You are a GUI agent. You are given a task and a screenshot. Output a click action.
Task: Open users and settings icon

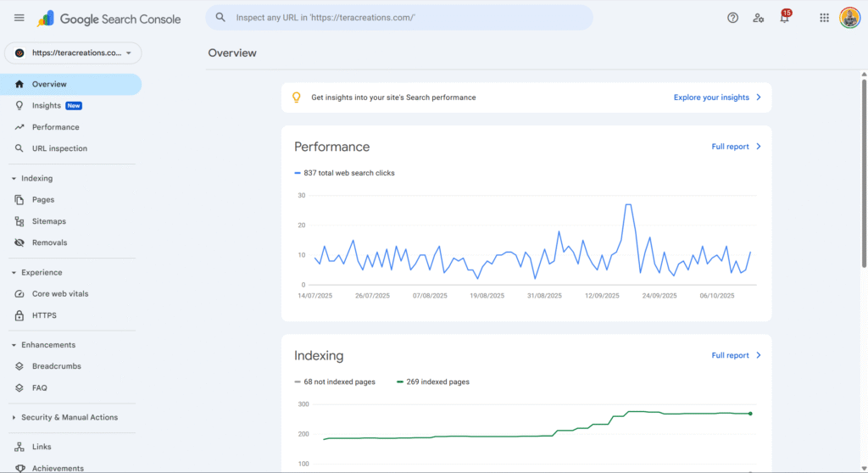(759, 18)
